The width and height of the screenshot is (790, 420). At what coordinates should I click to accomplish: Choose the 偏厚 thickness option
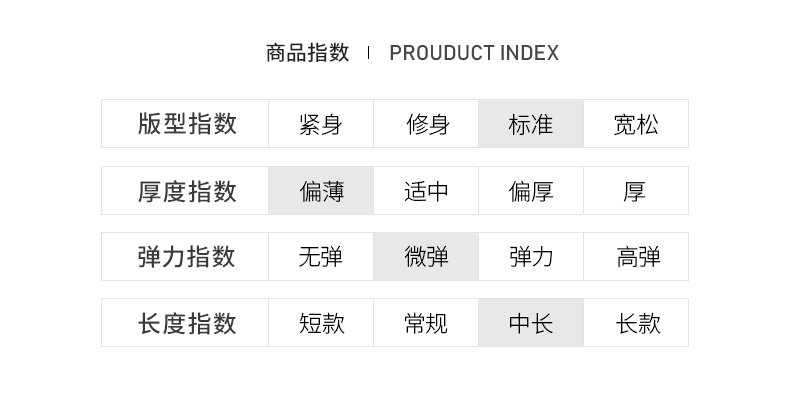(x=531, y=191)
